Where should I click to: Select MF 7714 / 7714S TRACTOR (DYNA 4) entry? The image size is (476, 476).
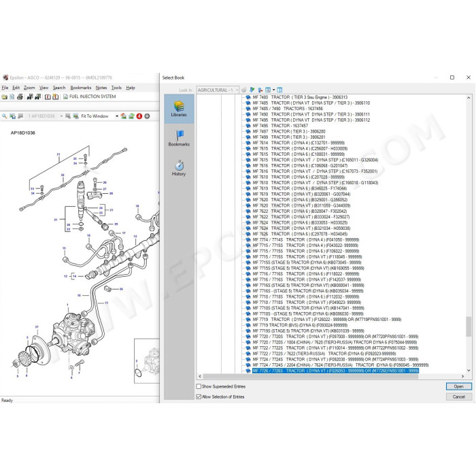coord(306,240)
